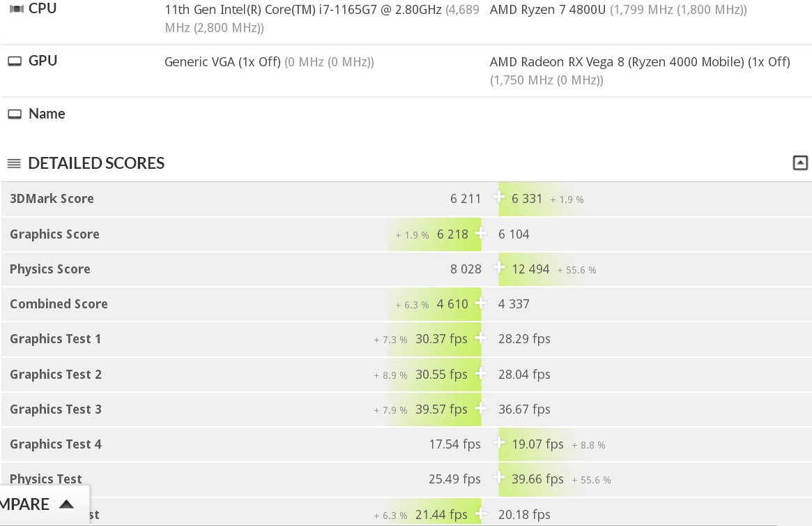This screenshot has height=526, width=812.
Task: Click the plus icon beside 4 610 combined score
Action: tap(480, 303)
